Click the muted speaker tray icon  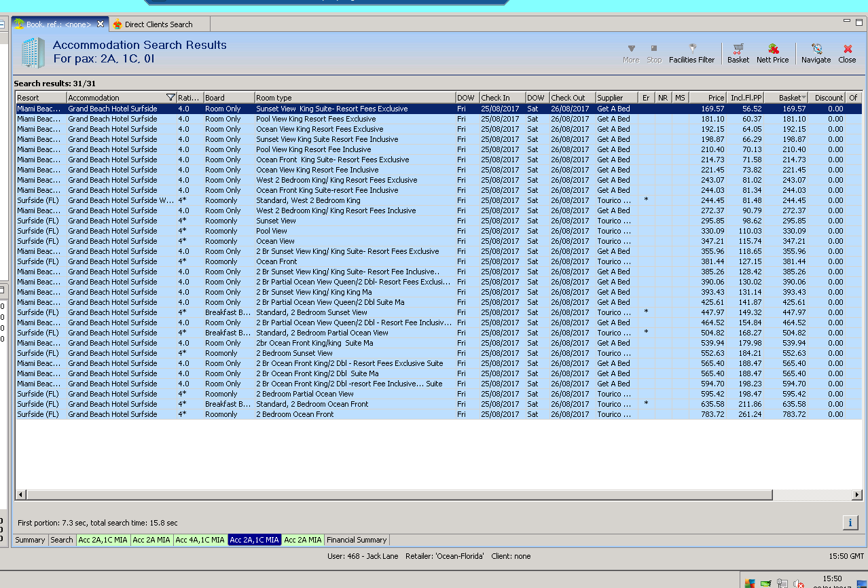click(x=799, y=583)
